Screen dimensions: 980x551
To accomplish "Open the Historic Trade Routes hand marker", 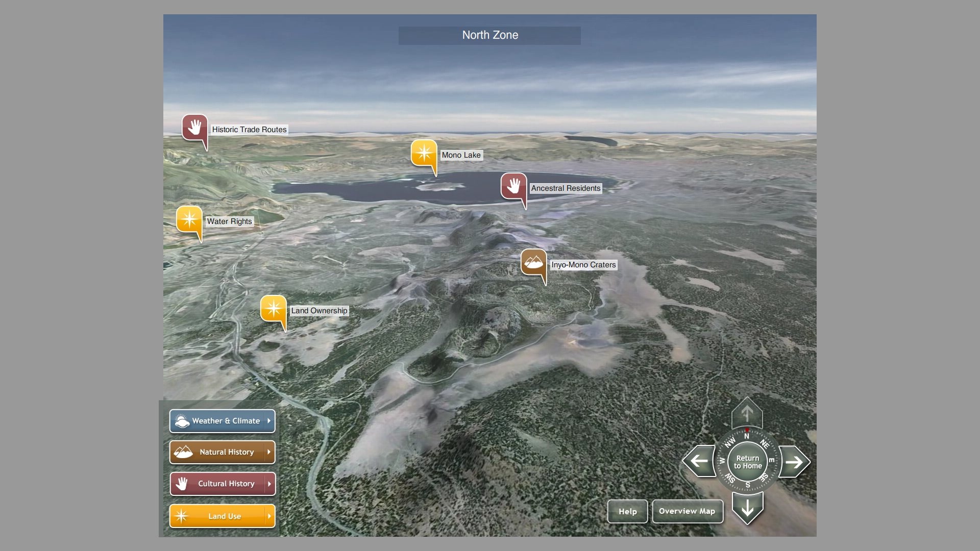I will coord(194,127).
